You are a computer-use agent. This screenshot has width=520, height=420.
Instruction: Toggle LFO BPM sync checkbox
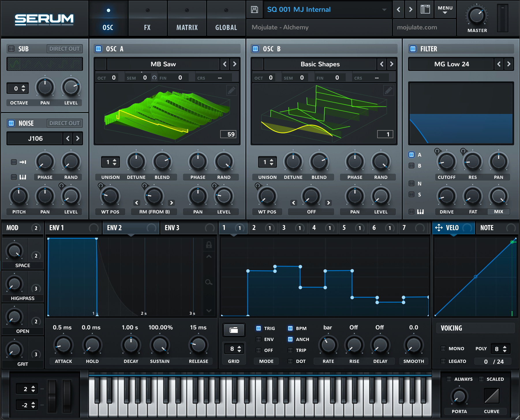click(x=290, y=328)
